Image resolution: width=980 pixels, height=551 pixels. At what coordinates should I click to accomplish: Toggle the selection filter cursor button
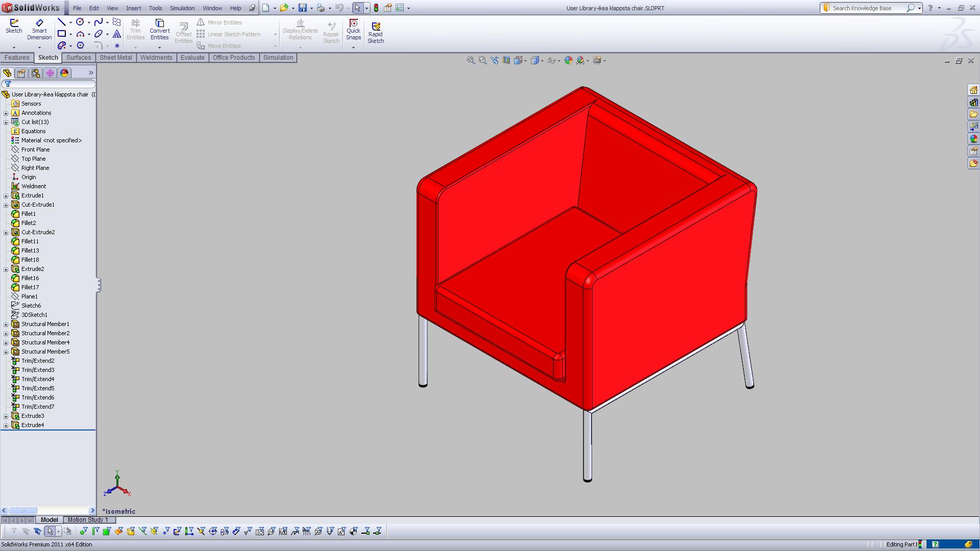pos(50,531)
